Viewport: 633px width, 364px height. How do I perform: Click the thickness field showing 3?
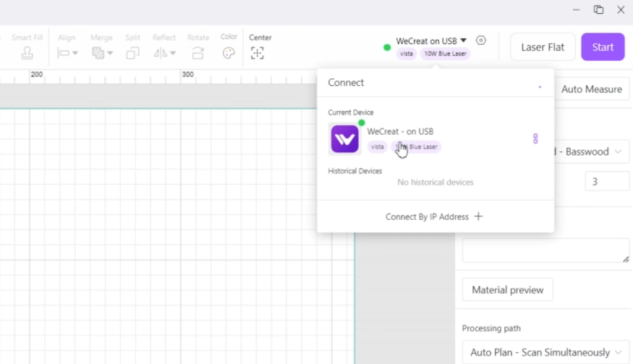pyautogui.click(x=606, y=181)
